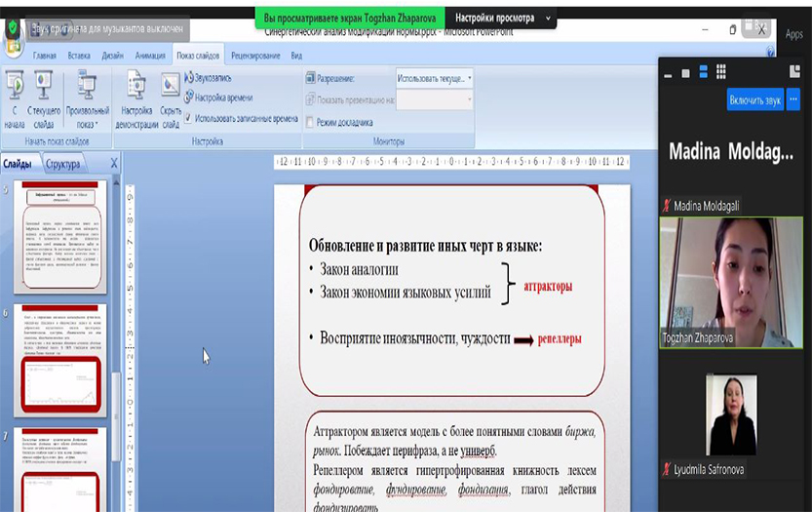Open 'Настройка времени' rehearse timings
Screen dimensions: 812x512
pyautogui.click(x=222, y=98)
